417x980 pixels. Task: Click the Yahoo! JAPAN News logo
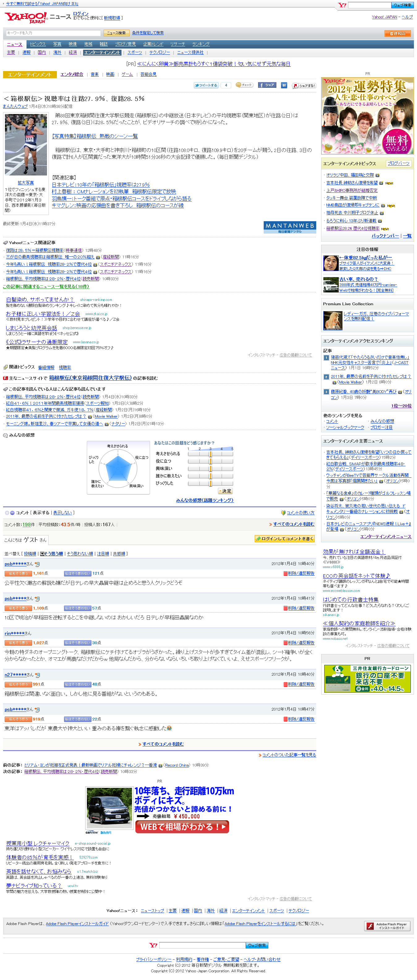pyautogui.click(x=38, y=18)
